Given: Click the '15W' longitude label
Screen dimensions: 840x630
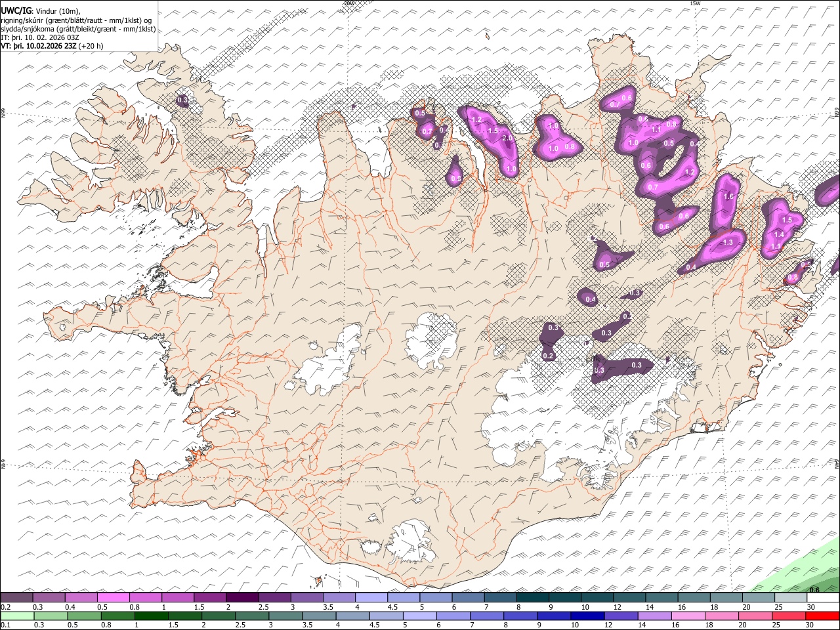Looking at the screenshot, I should tap(695, 3).
